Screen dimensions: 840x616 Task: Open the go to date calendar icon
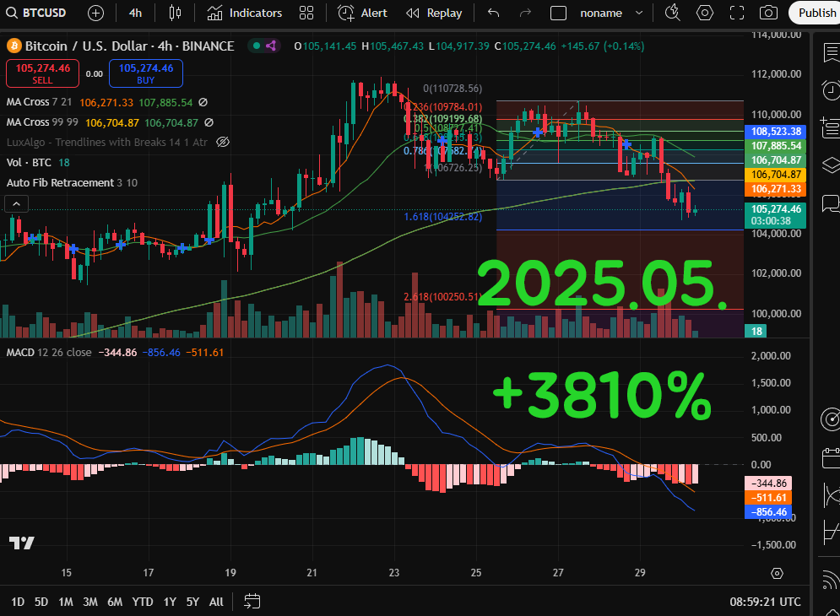(252, 602)
